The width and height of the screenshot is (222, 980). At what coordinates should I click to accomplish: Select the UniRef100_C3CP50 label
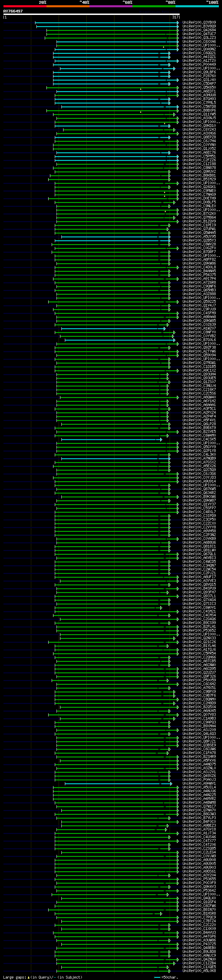tap(199, 520)
